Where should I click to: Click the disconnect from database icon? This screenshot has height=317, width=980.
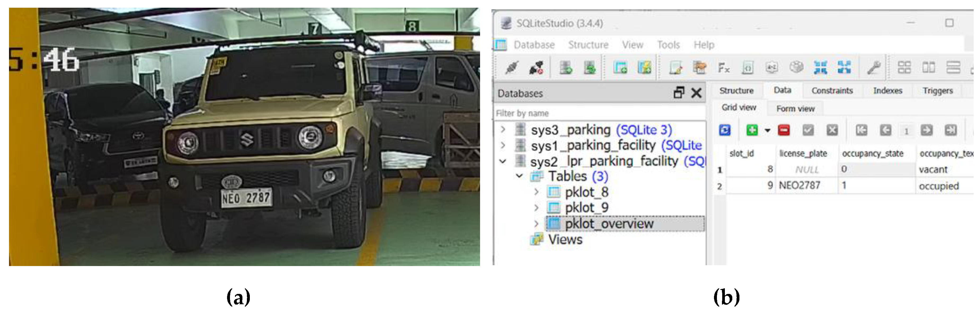point(536,68)
